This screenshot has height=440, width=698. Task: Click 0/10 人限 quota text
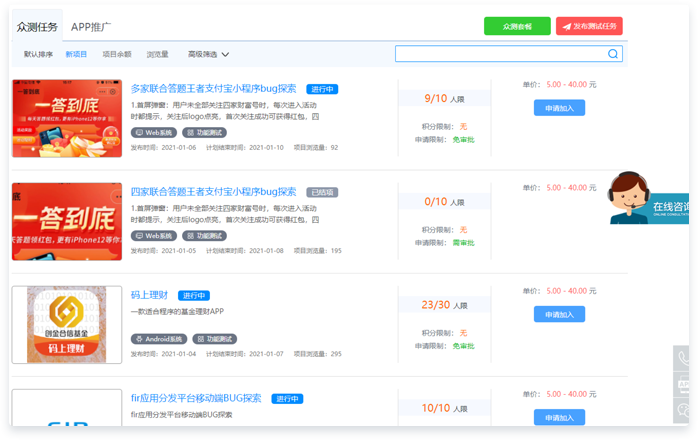pyautogui.click(x=444, y=202)
